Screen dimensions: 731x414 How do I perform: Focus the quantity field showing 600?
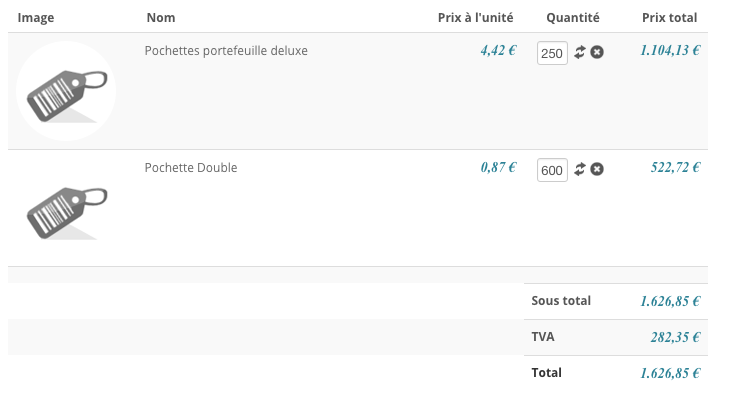[551, 170]
